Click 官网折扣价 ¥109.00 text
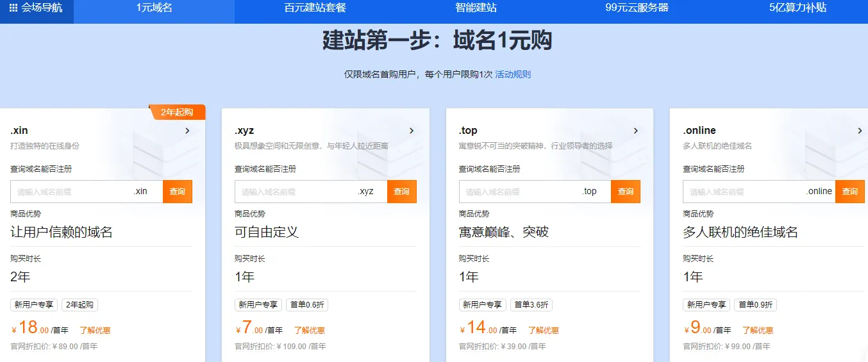The width and height of the screenshot is (868, 362). click(280, 347)
